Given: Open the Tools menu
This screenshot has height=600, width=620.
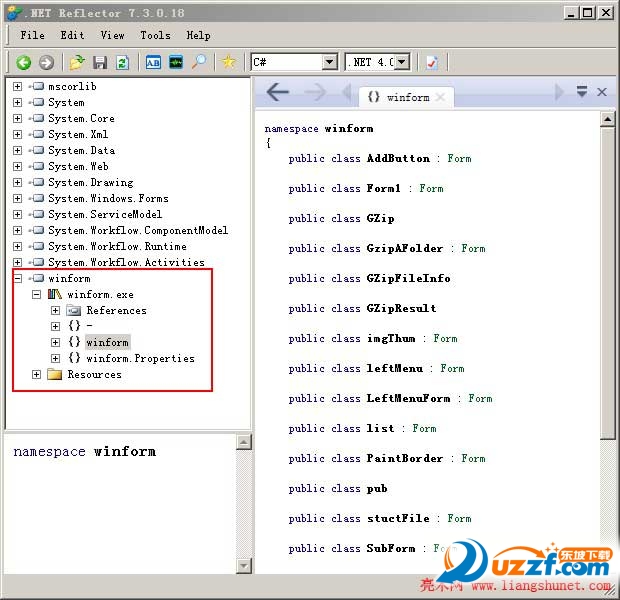Looking at the screenshot, I should (x=156, y=35).
